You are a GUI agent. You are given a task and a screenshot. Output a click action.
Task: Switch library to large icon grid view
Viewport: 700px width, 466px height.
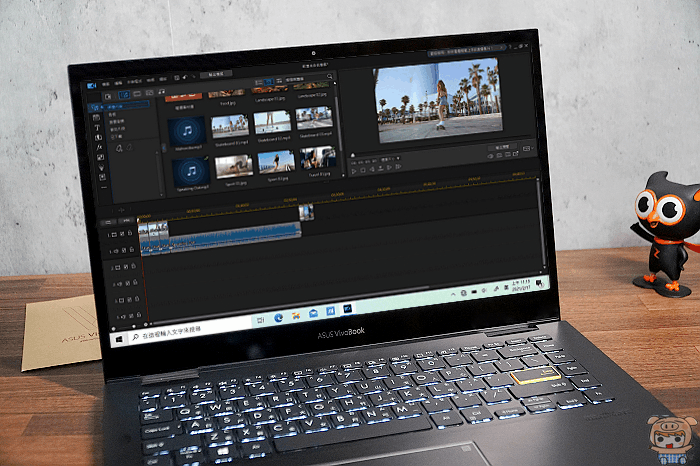[269, 82]
